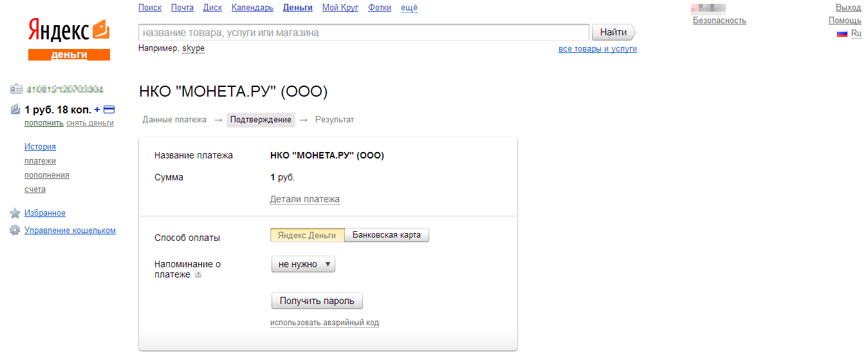Open История in the sidebar
The image size is (868, 360).
click(x=40, y=147)
